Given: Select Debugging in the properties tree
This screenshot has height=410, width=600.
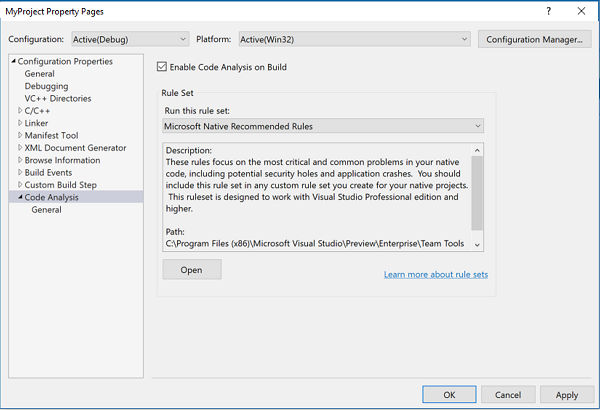Looking at the screenshot, I should click(46, 86).
